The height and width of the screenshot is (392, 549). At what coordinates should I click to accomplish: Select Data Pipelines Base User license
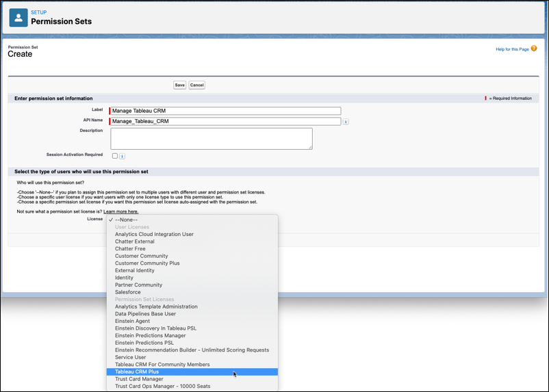[x=192, y=314]
